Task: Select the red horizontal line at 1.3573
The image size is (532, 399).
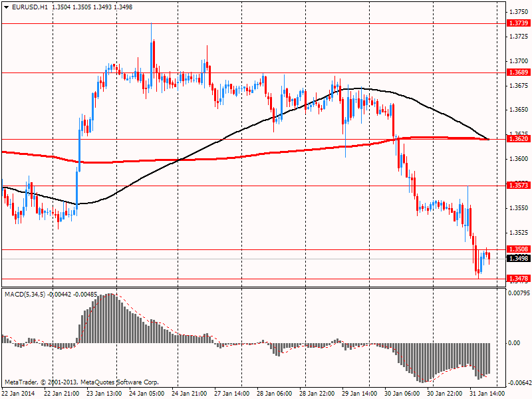Action: 253,186
